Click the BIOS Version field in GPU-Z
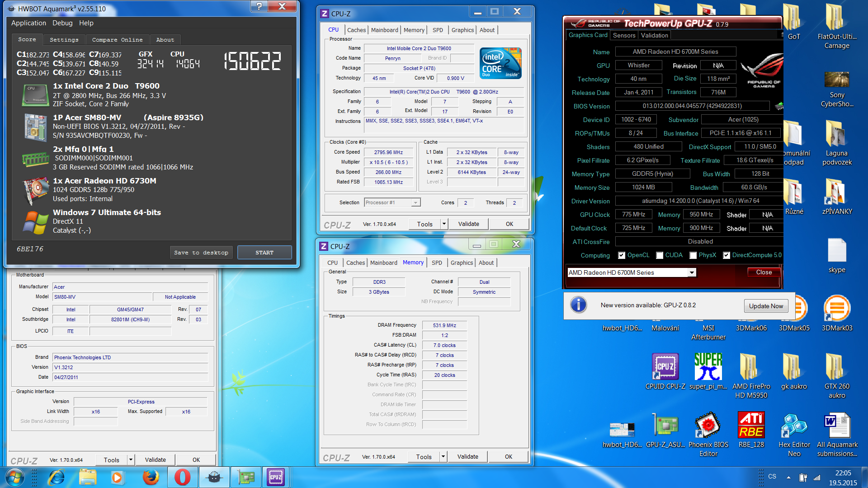Screen dimensions: 868x488 pyautogui.click(x=692, y=106)
